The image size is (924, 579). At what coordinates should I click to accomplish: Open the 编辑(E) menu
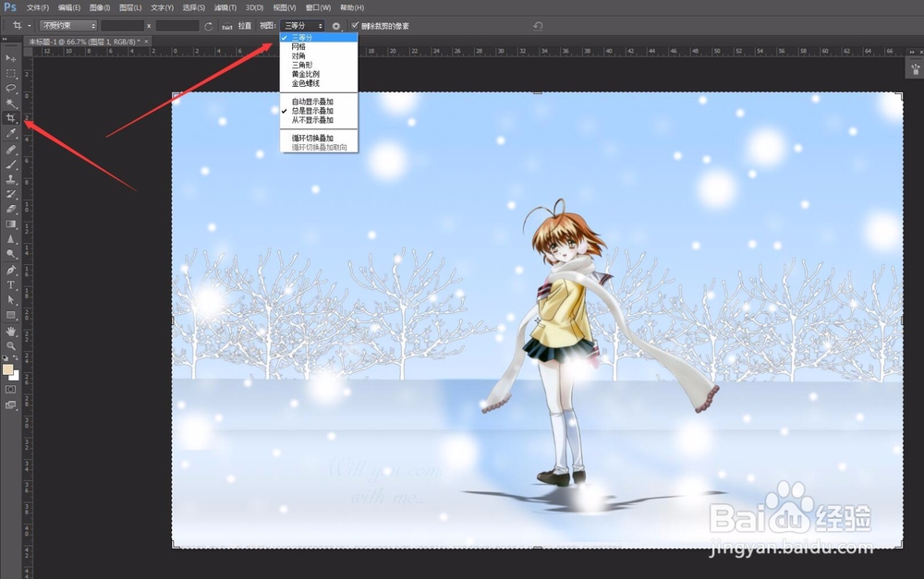(x=69, y=7)
